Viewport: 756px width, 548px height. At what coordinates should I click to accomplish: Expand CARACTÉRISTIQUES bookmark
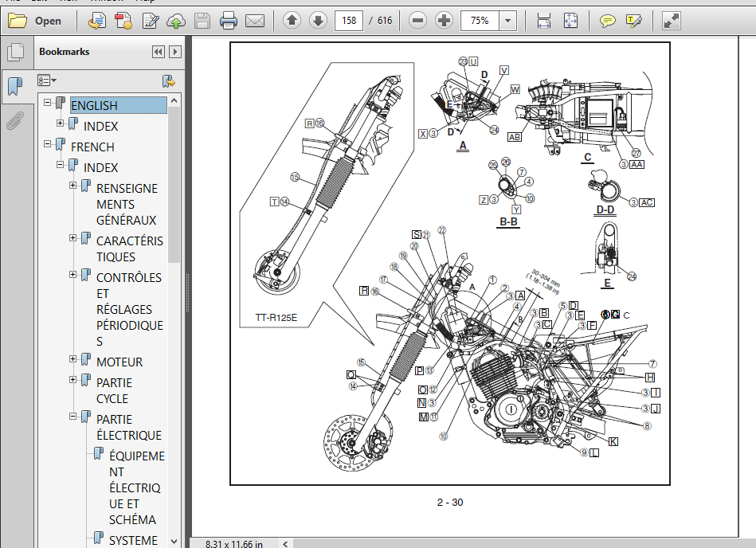click(72, 237)
